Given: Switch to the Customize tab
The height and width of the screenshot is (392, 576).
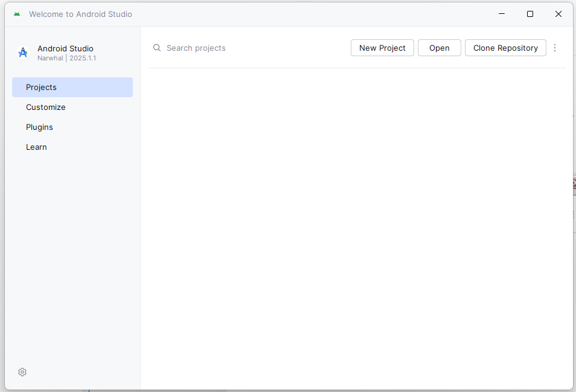Looking at the screenshot, I should point(72,107).
